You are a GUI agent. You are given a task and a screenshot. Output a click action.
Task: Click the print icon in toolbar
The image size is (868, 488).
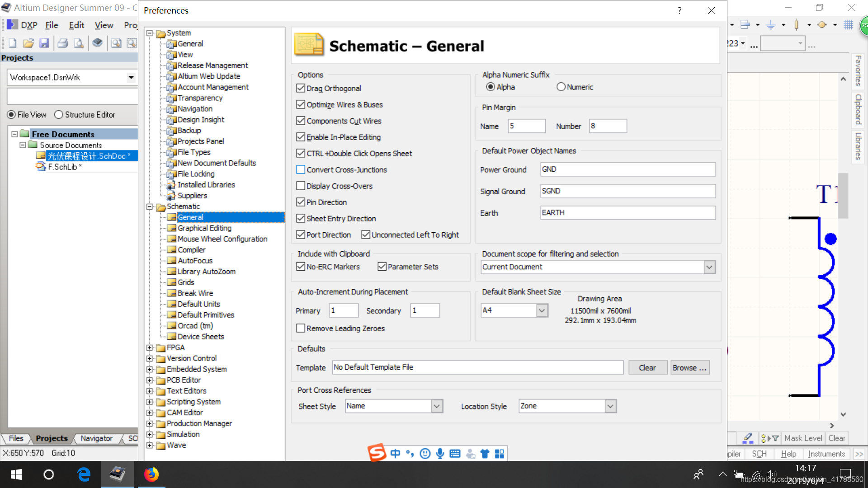[x=63, y=43]
